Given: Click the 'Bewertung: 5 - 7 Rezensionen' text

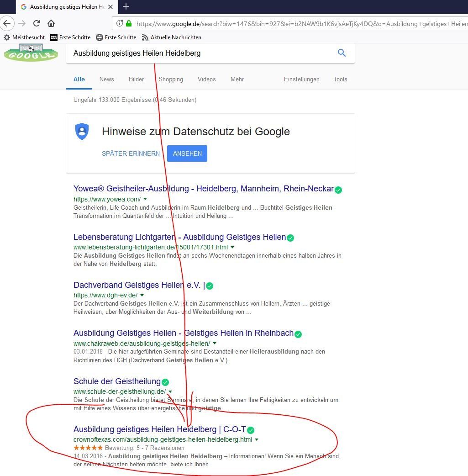Looking at the screenshot, I should (x=144, y=448).
